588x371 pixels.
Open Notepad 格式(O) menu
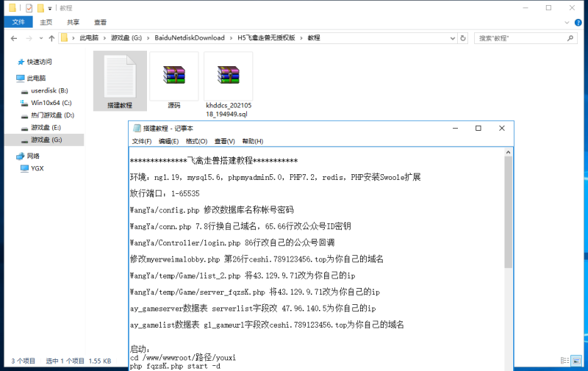(x=196, y=141)
